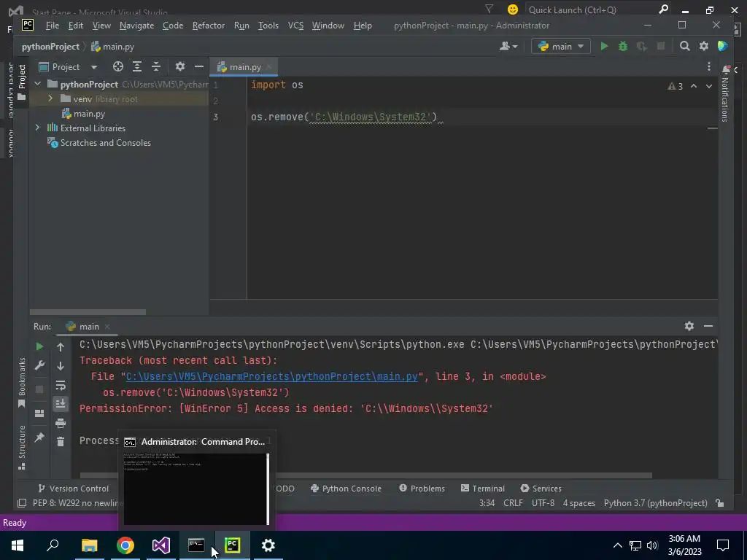
Task: Click the Command Prompt preview thumbnail
Action: click(196, 489)
